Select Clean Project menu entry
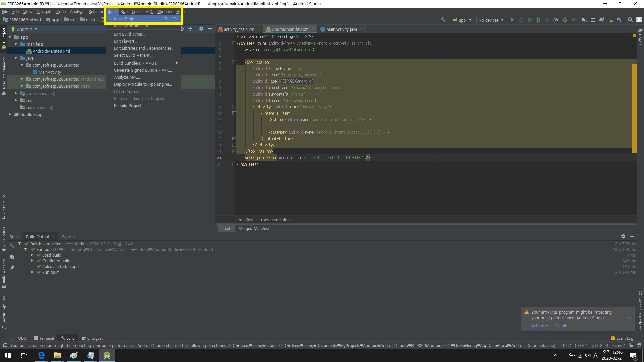This screenshot has height=362, width=644. click(x=126, y=91)
